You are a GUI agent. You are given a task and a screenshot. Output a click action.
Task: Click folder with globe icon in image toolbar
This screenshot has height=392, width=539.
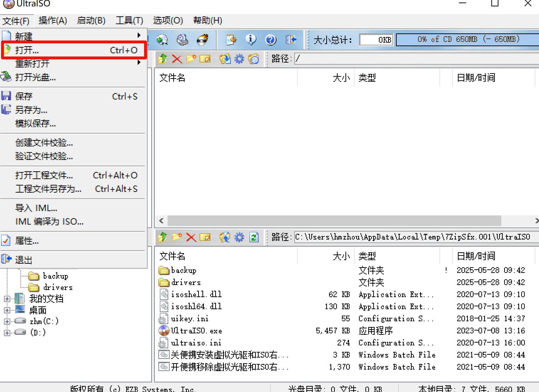point(254,59)
